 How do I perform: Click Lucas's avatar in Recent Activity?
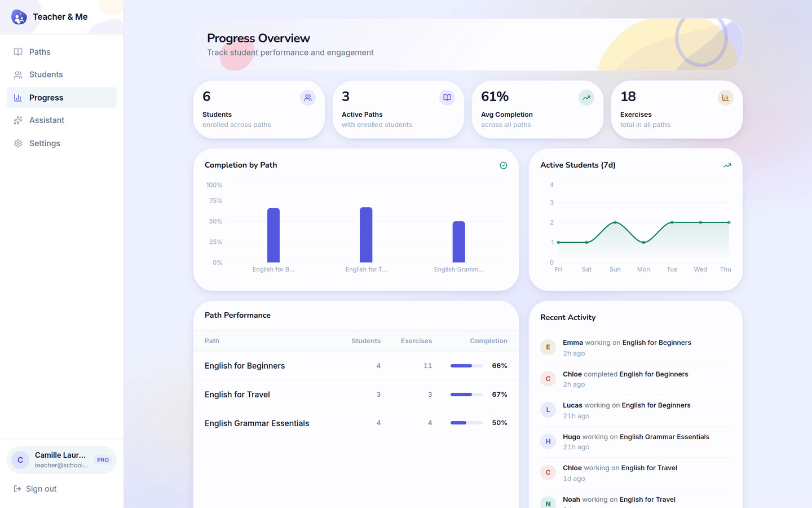[x=548, y=410]
